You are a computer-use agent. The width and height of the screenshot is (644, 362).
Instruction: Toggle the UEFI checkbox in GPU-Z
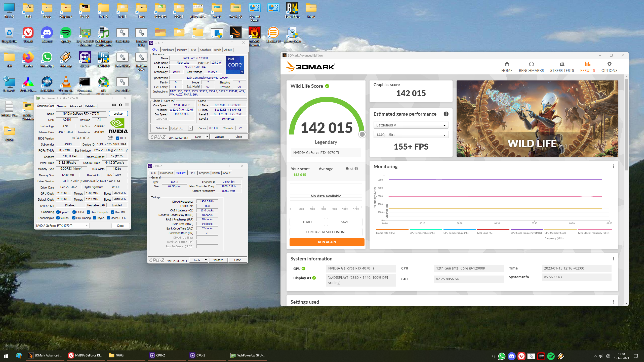click(x=117, y=138)
